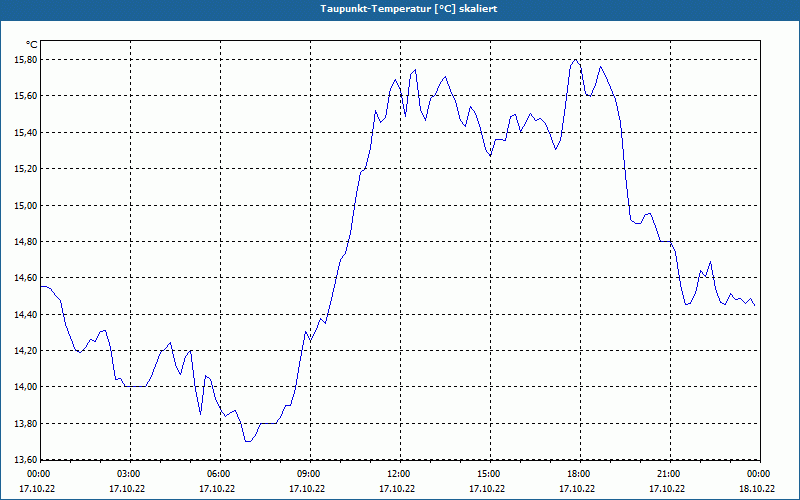Click the 15,00 y-axis label
This screenshot has height=500, width=800.
(25, 206)
